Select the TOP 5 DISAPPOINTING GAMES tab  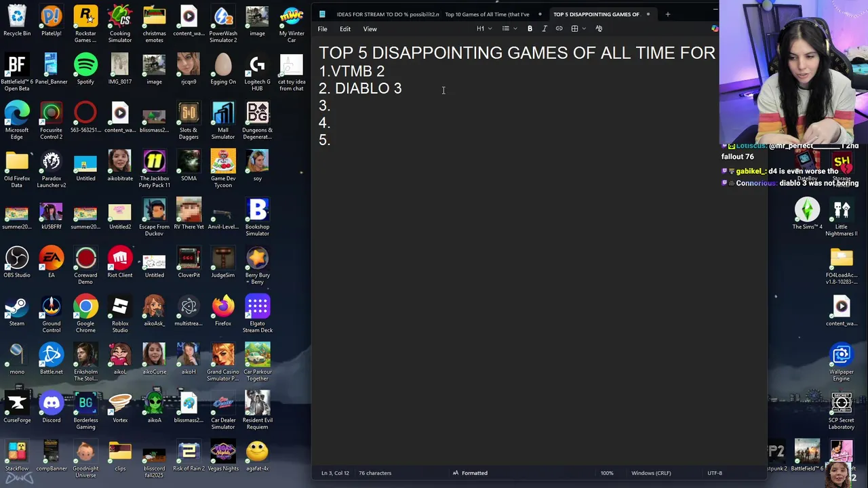pos(596,14)
